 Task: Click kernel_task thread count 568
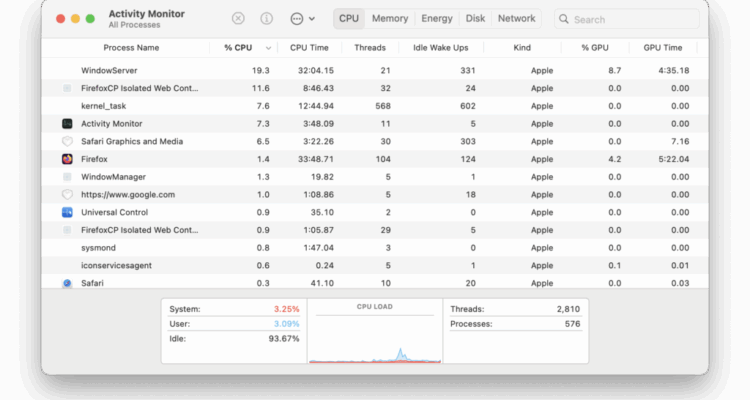pos(383,106)
